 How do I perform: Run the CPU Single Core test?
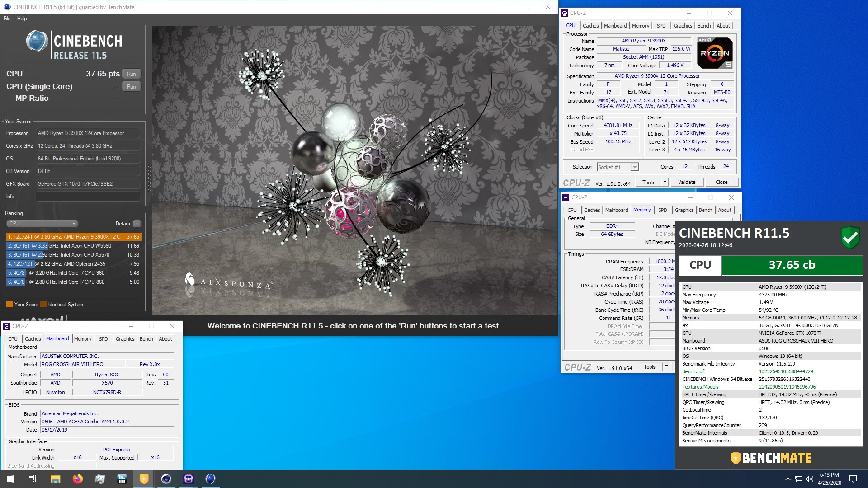click(x=131, y=87)
